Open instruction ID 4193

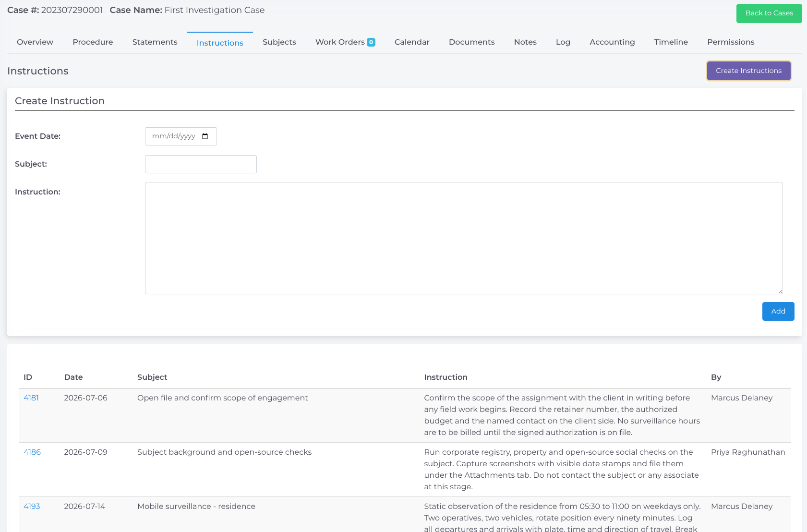tap(32, 507)
